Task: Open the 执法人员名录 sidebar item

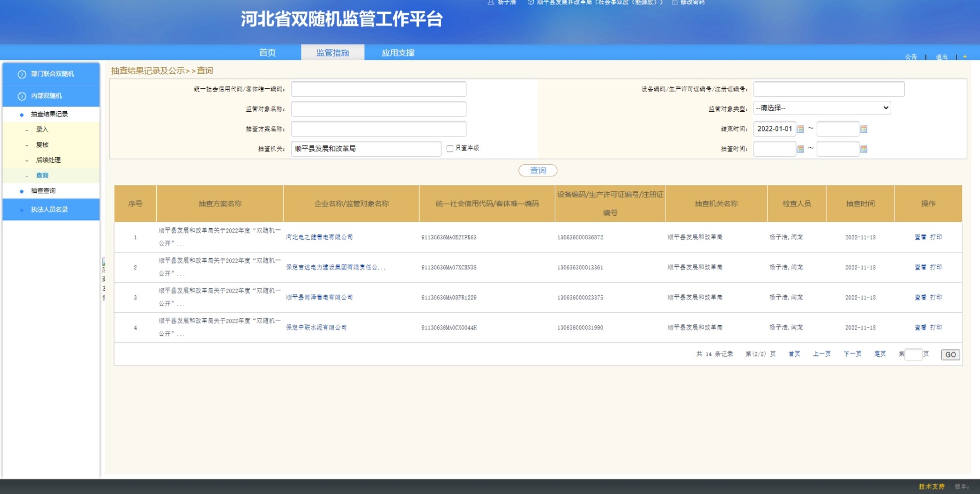Action: coord(51,209)
